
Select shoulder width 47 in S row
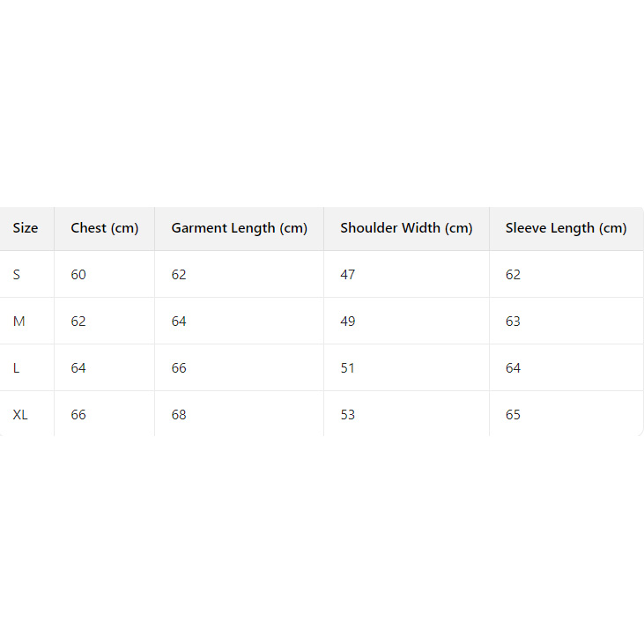(x=348, y=275)
